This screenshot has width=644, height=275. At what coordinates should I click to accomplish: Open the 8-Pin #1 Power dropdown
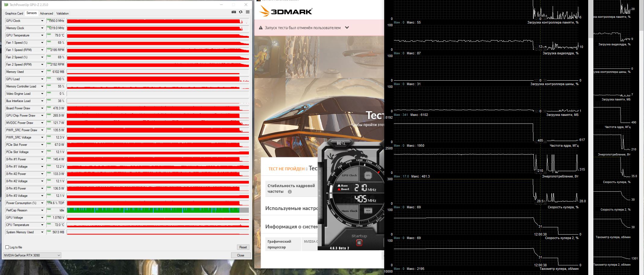[42, 159]
